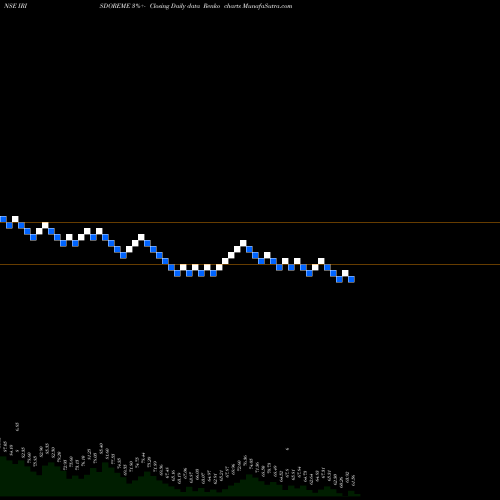500x500 pixels.
Task: Select the first blue Renko brick at left edge
Action: click(x=3, y=219)
